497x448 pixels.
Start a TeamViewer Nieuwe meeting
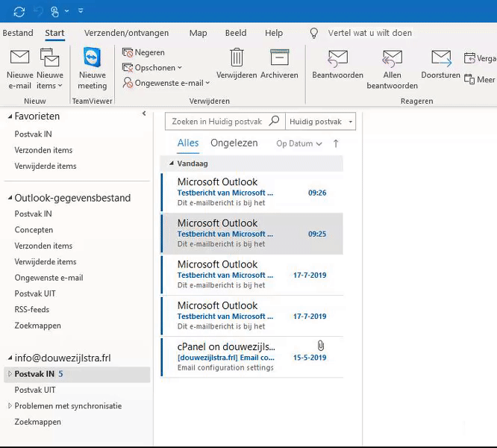point(93,69)
